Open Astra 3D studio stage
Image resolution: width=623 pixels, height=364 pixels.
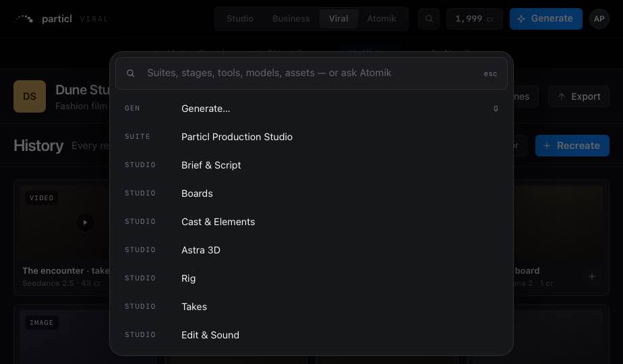pos(311,250)
